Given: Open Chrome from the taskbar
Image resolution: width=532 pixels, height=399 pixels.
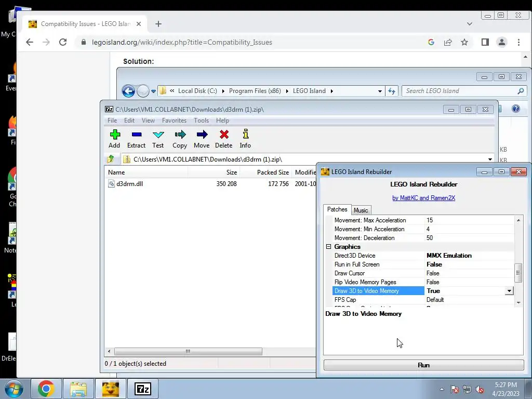Looking at the screenshot, I should tap(46, 389).
